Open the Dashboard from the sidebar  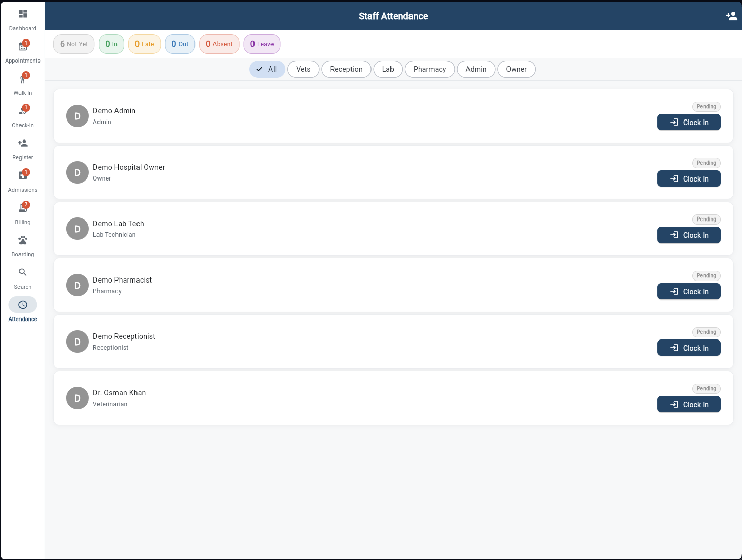click(23, 19)
